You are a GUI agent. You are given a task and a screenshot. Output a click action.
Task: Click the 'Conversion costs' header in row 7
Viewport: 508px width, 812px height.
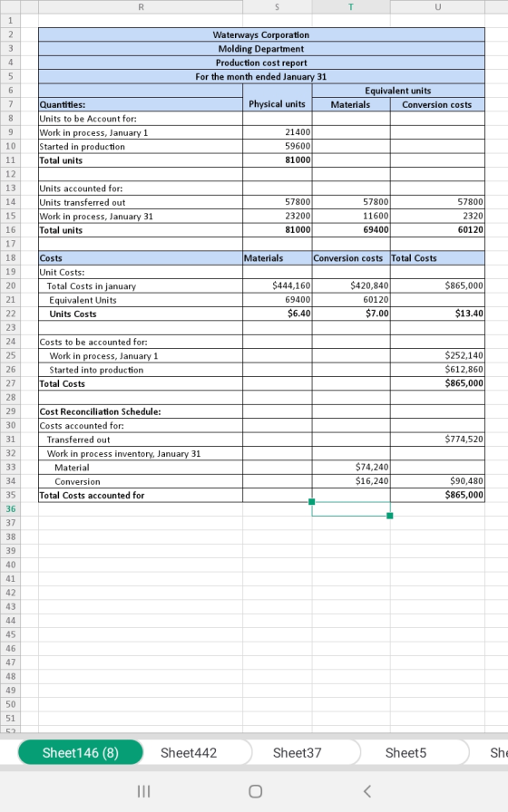coord(437,104)
